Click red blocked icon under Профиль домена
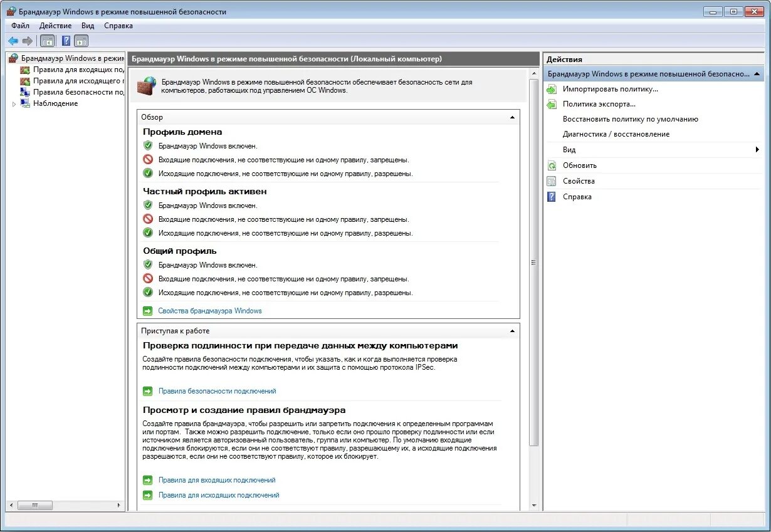 148,160
